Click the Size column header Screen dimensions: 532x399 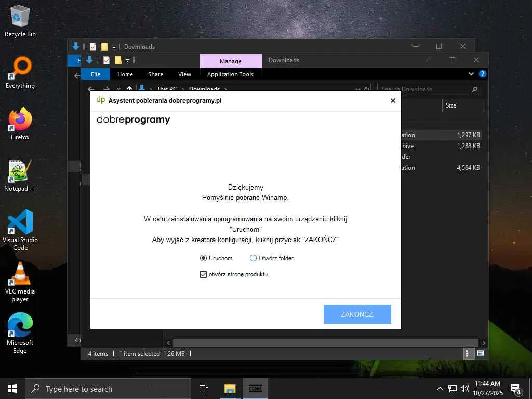click(462, 105)
